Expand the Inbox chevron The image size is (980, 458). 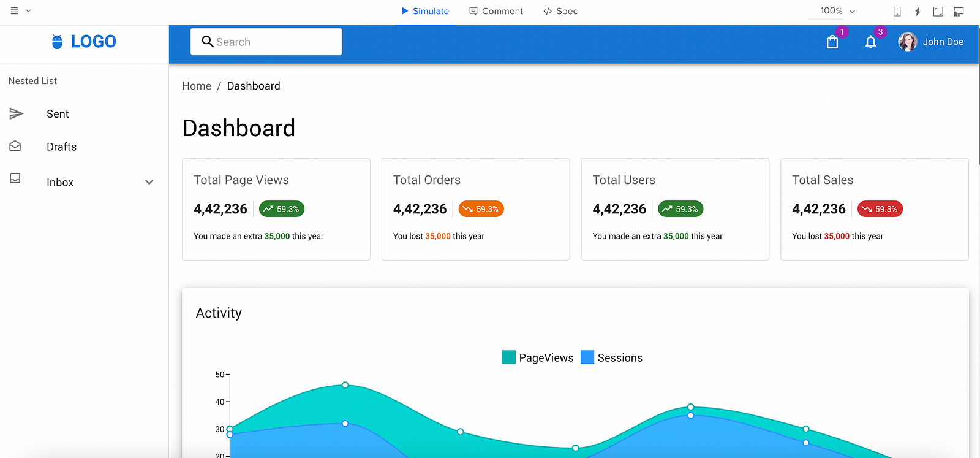coord(149,182)
